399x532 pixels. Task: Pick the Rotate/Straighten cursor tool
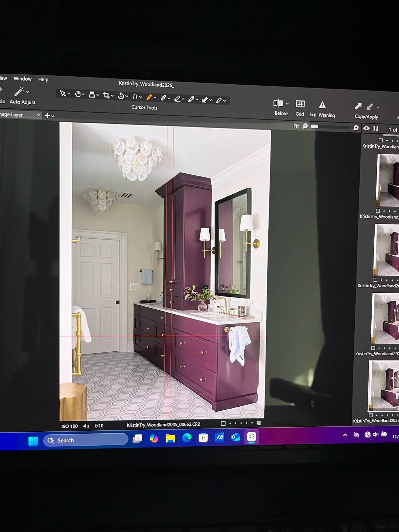(121, 96)
